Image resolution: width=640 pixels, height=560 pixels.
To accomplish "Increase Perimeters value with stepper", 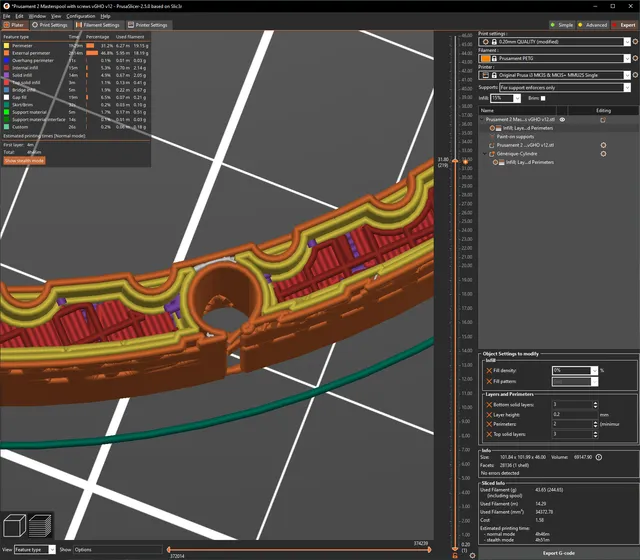I will tap(595, 422).
